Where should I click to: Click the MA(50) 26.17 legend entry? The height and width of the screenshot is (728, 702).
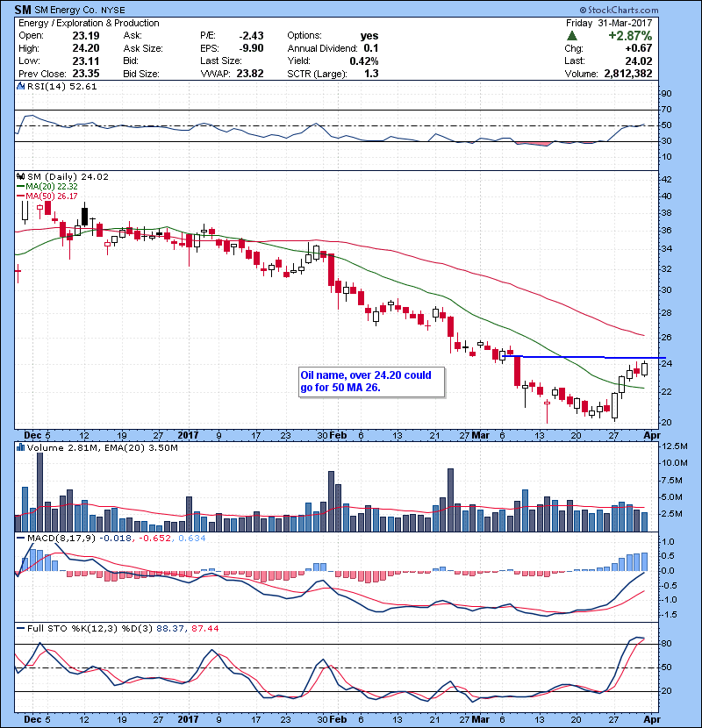pyautogui.click(x=47, y=196)
